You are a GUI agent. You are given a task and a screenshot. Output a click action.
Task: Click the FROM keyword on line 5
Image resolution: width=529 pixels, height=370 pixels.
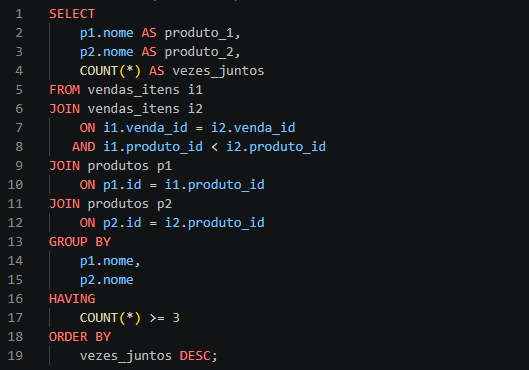coord(64,90)
